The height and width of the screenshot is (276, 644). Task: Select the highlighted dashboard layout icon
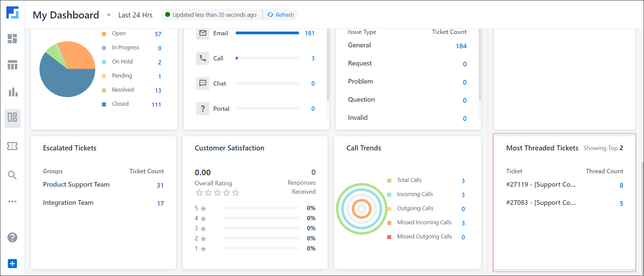(x=12, y=118)
